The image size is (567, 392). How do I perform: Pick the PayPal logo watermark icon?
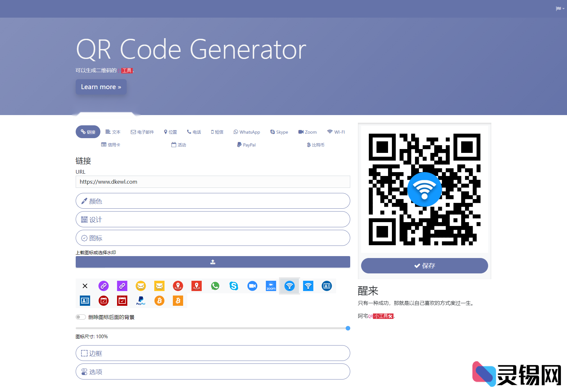tap(141, 301)
